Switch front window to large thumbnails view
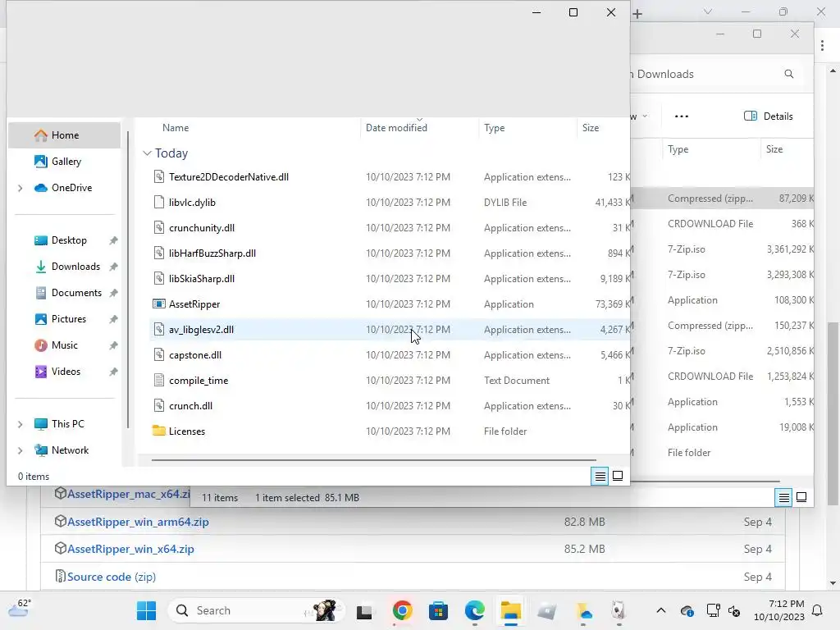This screenshot has width=840, height=630. point(618,476)
